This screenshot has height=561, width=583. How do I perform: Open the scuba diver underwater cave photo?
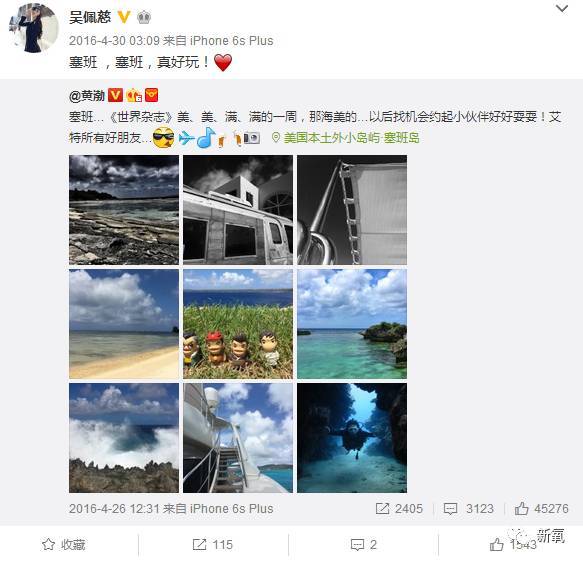click(352, 438)
